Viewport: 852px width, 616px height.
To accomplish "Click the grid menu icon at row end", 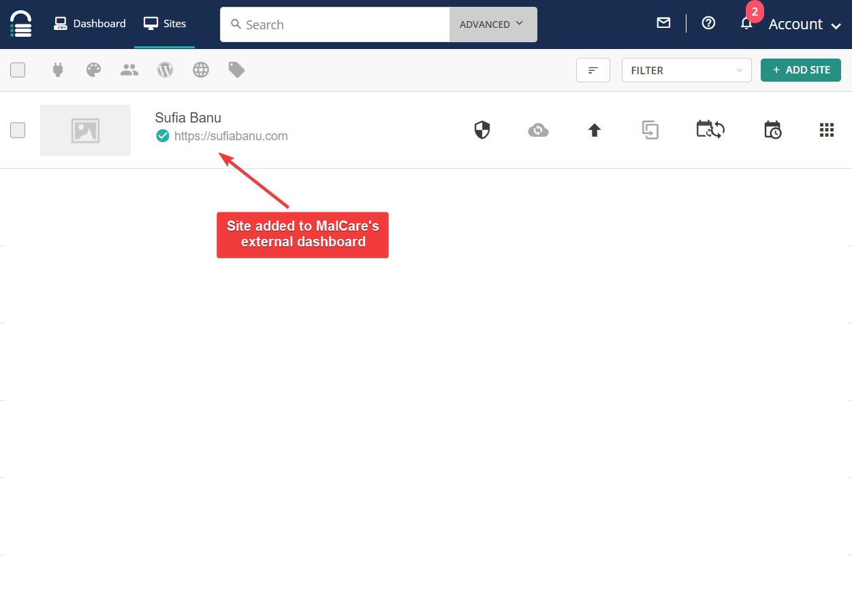I will click(826, 129).
